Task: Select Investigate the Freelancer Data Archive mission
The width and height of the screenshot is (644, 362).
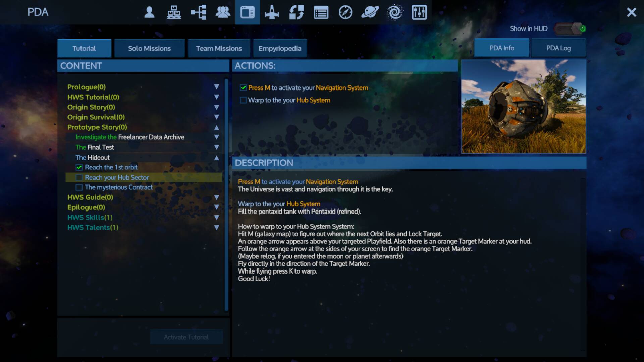Action: point(130,137)
